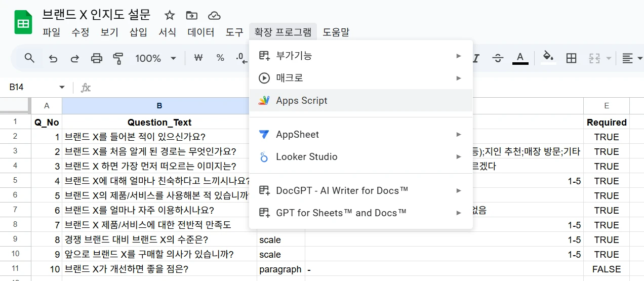Click the print icon

(97, 58)
